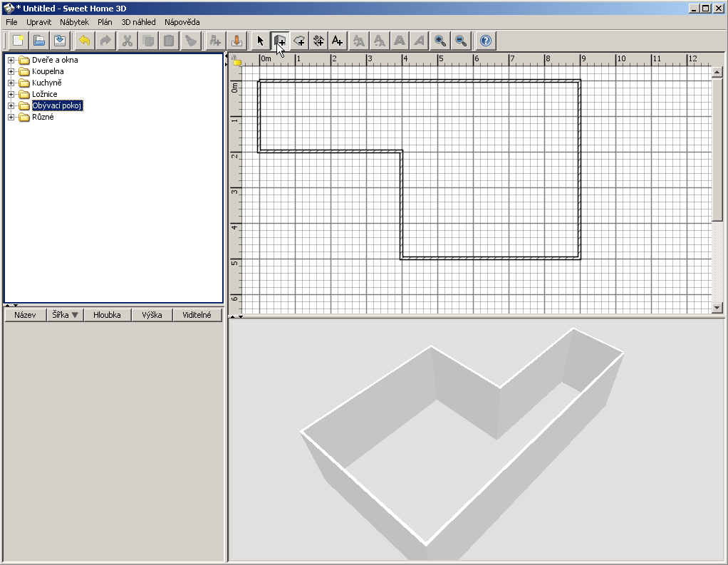This screenshot has height=565, width=728.
Task: Click the delete broom icon
Action: click(x=190, y=41)
